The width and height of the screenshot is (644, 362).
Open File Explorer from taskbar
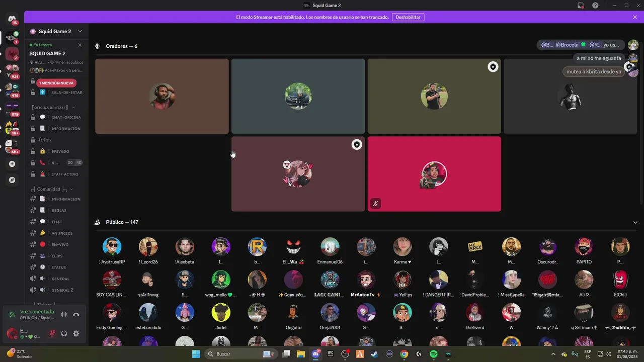pos(301,354)
